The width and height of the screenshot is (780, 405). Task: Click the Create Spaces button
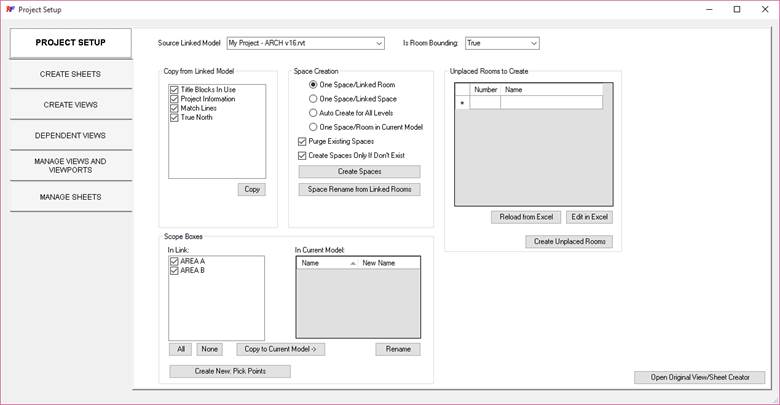(358, 171)
